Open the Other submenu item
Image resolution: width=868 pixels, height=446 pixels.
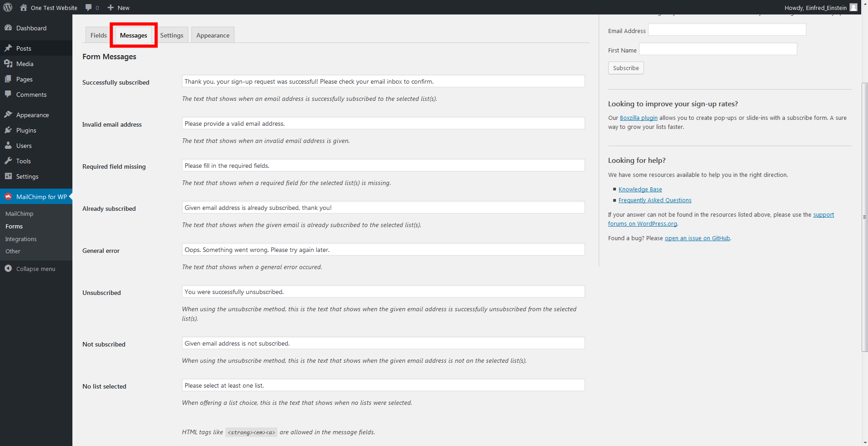tap(13, 251)
